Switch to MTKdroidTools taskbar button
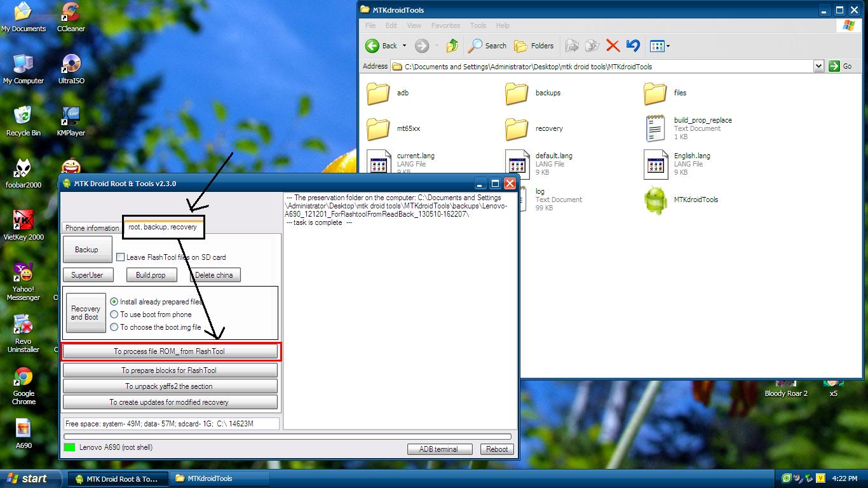This screenshot has width=868, height=488. click(x=220, y=478)
